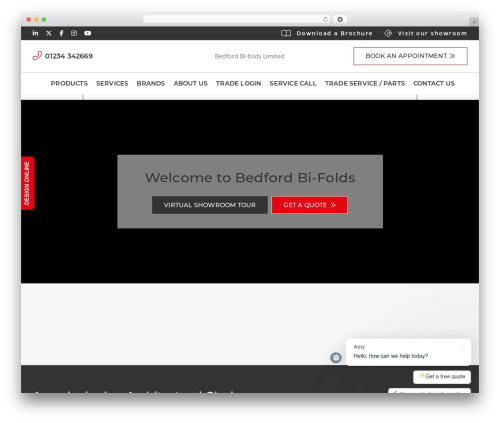Screen dimensions: 500x423
Task: Open the Facebook social icon
Action: pyautogui.click(x=61, y=33)
